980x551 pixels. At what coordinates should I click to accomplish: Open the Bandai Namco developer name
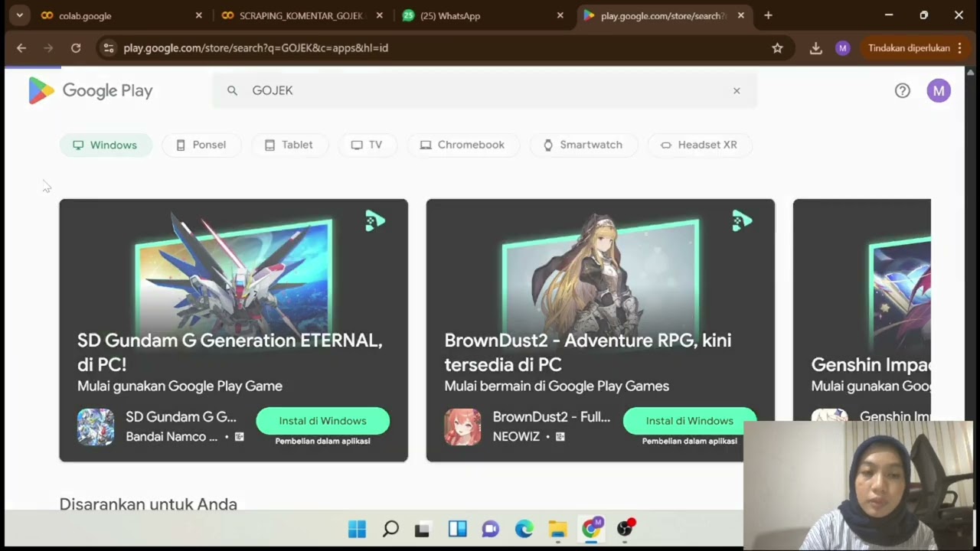[171, 437]
